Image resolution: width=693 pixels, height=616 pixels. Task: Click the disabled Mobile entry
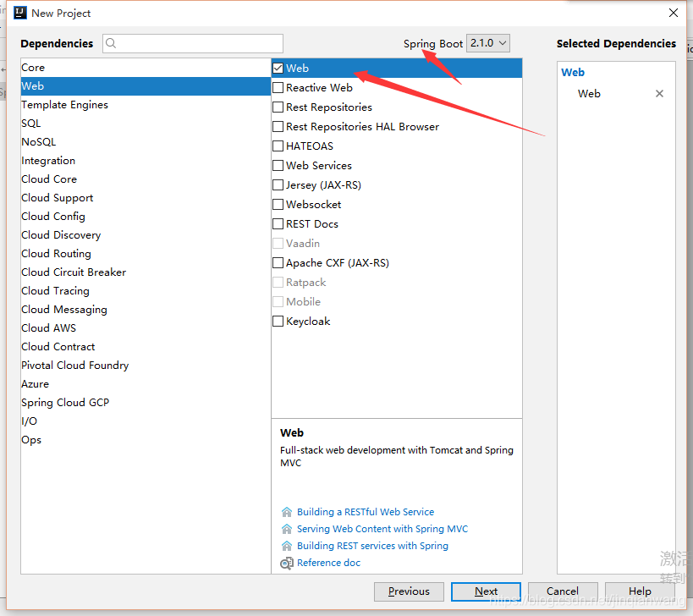click(x=397, y=301)
